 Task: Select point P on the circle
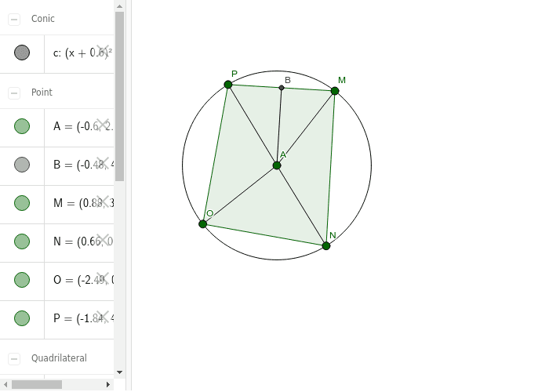228,85
